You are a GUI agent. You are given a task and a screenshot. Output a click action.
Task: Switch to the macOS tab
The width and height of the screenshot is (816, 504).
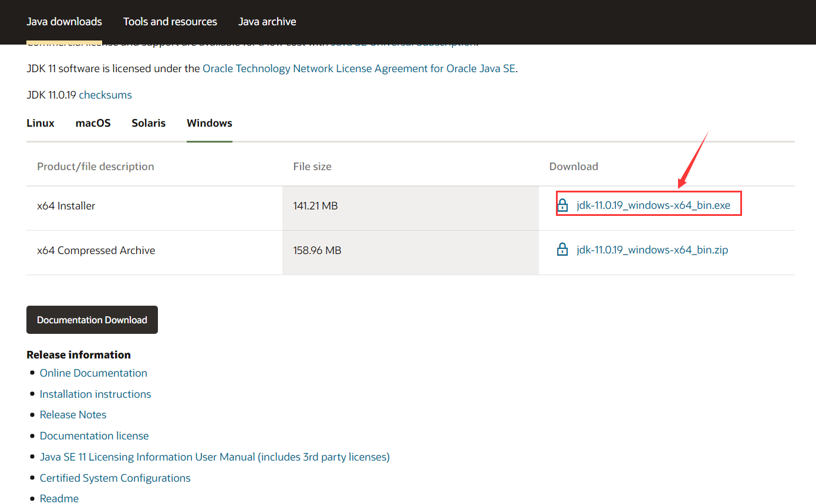click(93, 123)
